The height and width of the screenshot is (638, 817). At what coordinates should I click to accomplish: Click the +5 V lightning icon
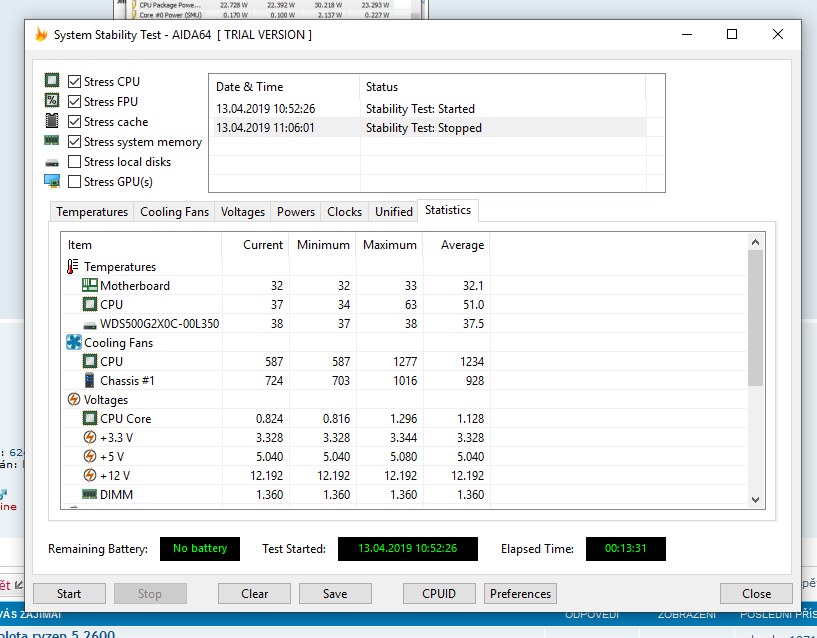click(90, 456)
